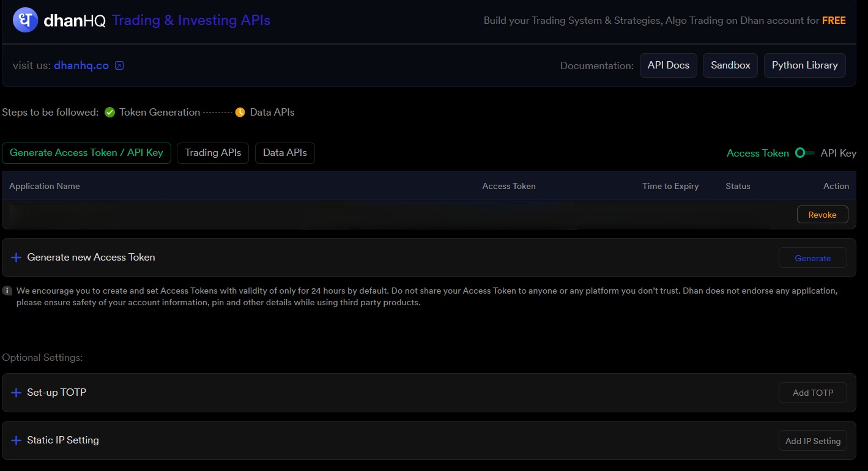The image size is (868, 471).
Task: Select Generate Access Token / API Key tab
Action: coord(86,153)
